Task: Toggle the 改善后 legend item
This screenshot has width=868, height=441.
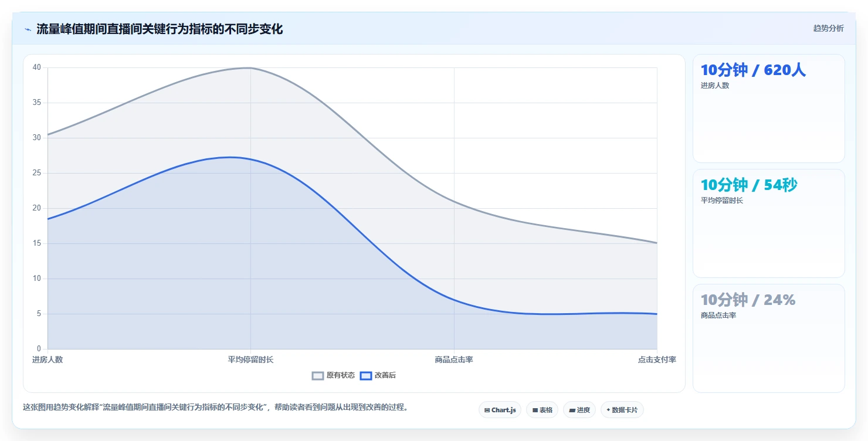Action: 378,375
